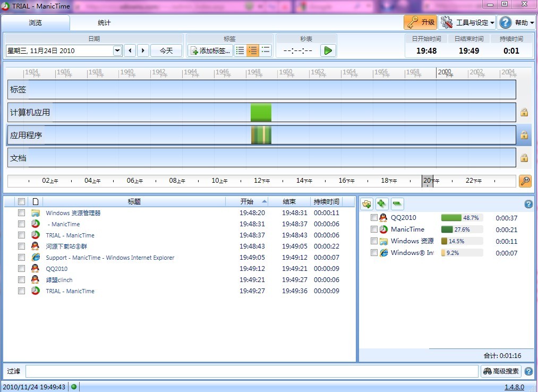
Task: Click the 升级 upgrade button label
Action: pyautogui.click(x=428, y=23)
